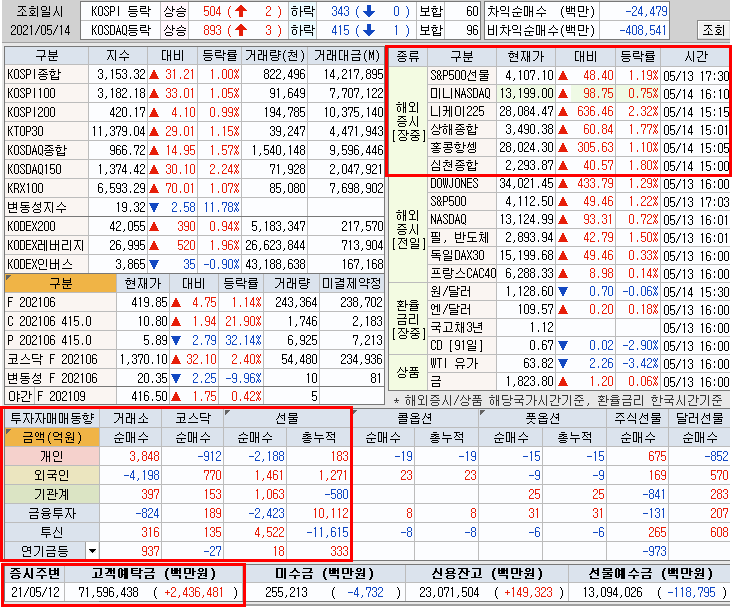
Task: Click the 투신 investor row label
Action: click(52, 532)
